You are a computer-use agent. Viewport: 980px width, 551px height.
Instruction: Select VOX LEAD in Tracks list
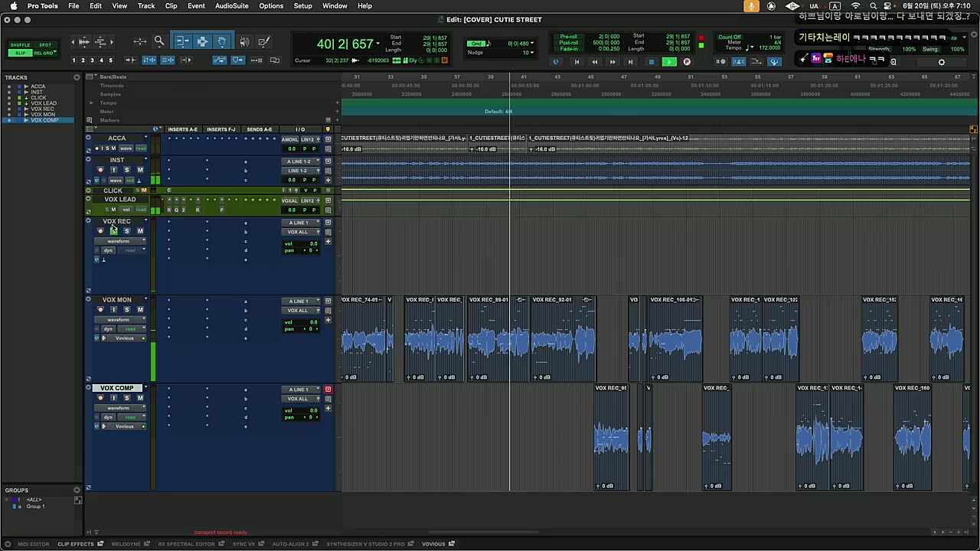44,103
